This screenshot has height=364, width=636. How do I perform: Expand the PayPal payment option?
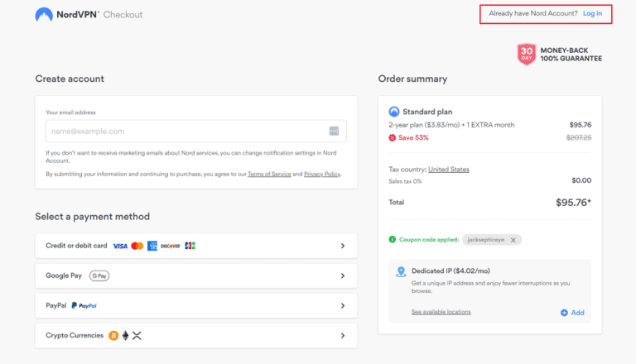point(343,305)
